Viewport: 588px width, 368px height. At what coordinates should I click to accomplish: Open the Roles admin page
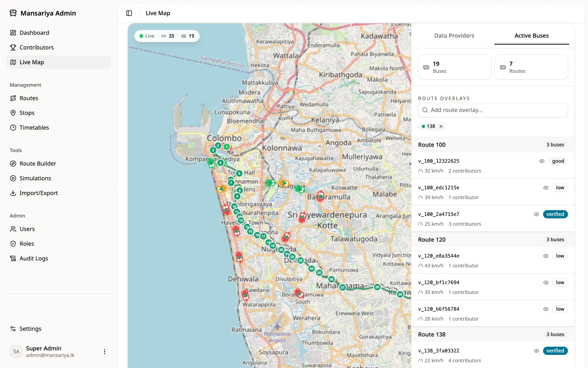click(x=59, y=244)
